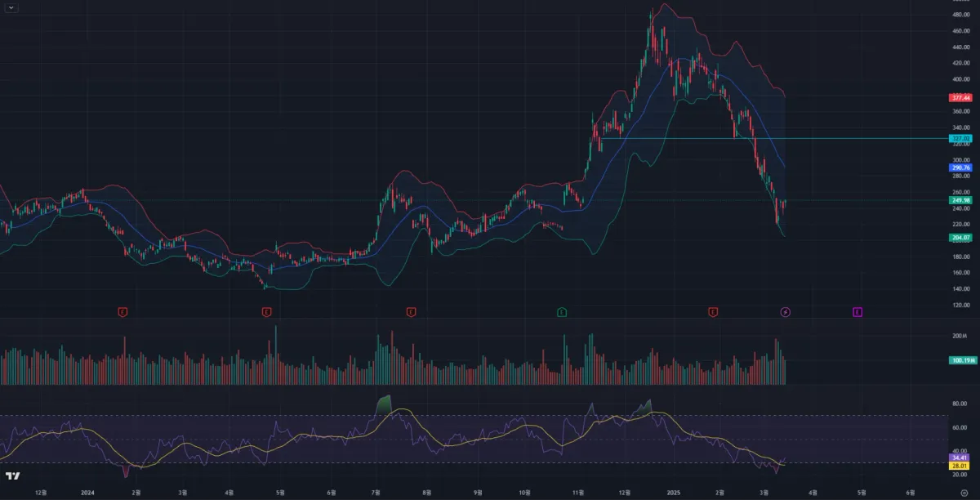Screen dimensions: 980x500
Task: Select the red 377.44 upper band label
Action: click(x=960, y=97)
